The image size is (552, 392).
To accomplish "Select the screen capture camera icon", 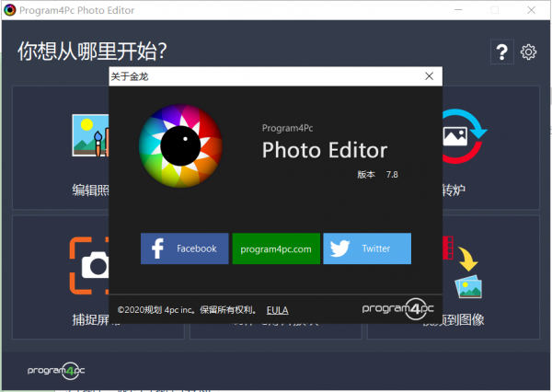I will point(89,266).
